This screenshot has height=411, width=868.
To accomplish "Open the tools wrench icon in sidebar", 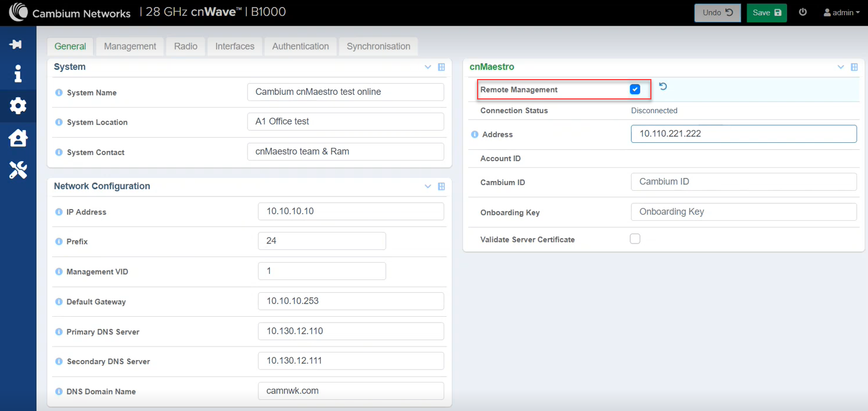I will click(18, 170).
